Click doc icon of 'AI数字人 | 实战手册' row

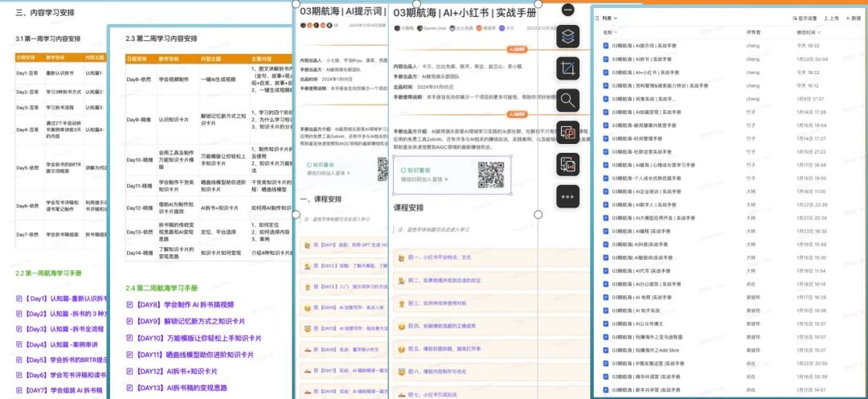pos(606,204)
